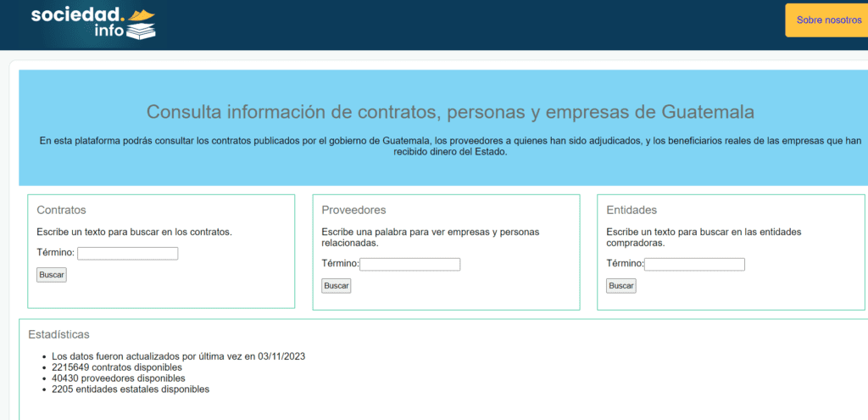Click the Término label in Entidades panel
868x420 pixels.
coord(625,264)
